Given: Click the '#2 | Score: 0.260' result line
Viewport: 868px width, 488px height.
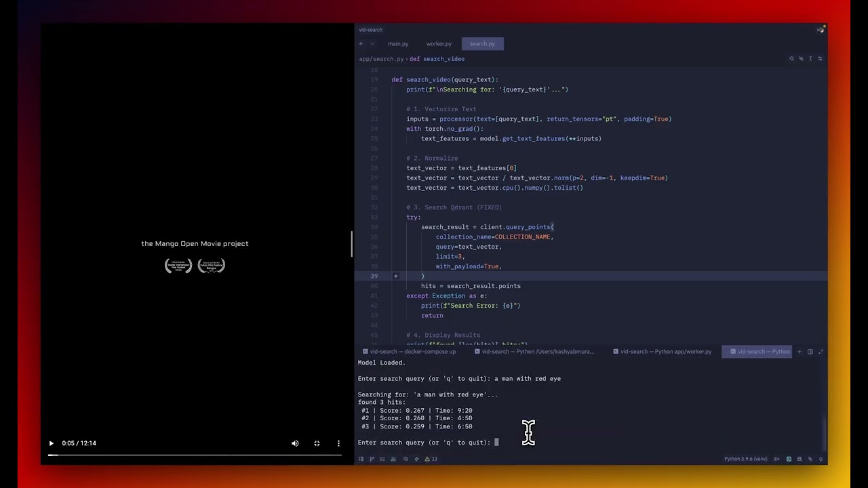Looking at the screenshot, I should point(416,418).
